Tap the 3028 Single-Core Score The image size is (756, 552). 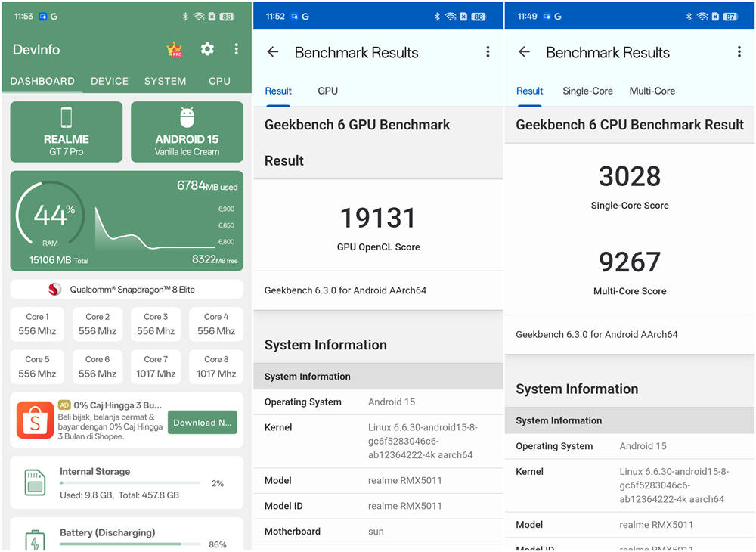click(x=630, y=176)
